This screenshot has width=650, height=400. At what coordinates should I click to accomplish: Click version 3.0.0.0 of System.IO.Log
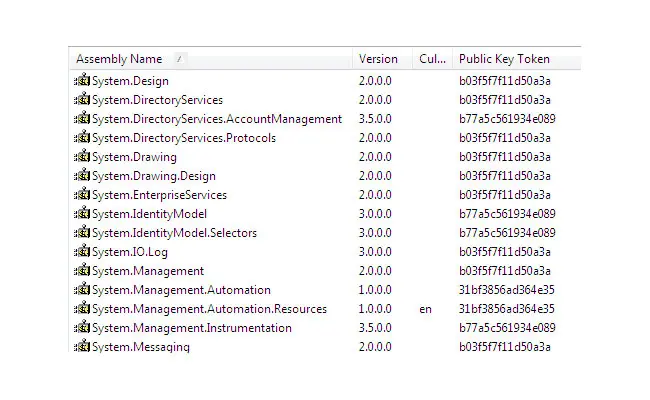[375, 252]
